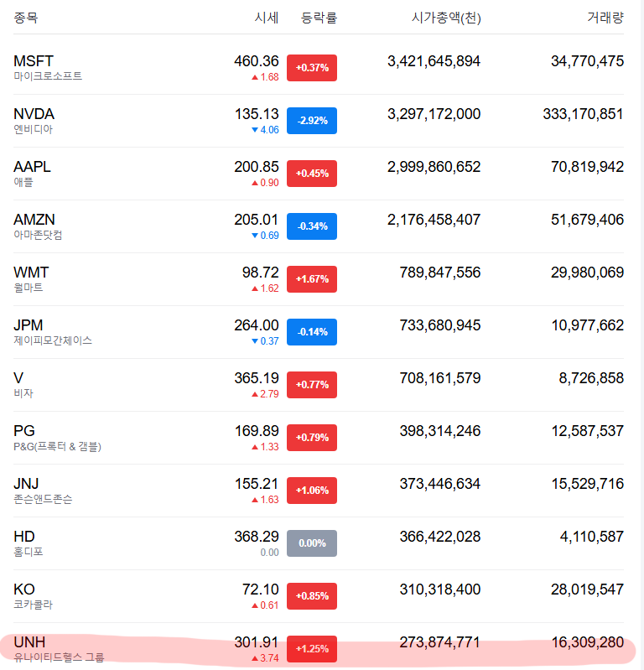Click the -0.14% badge for JPM
The width and height of the screenshot is (644, 670).
(x=312, y=332)
